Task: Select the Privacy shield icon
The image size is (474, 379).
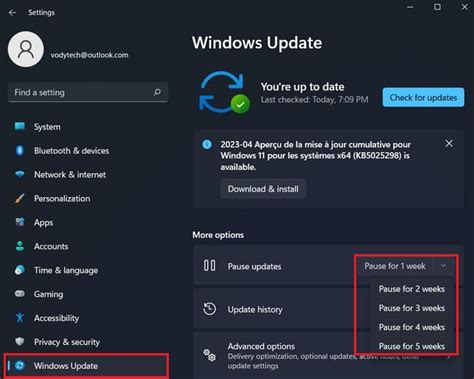Action: 20,341
